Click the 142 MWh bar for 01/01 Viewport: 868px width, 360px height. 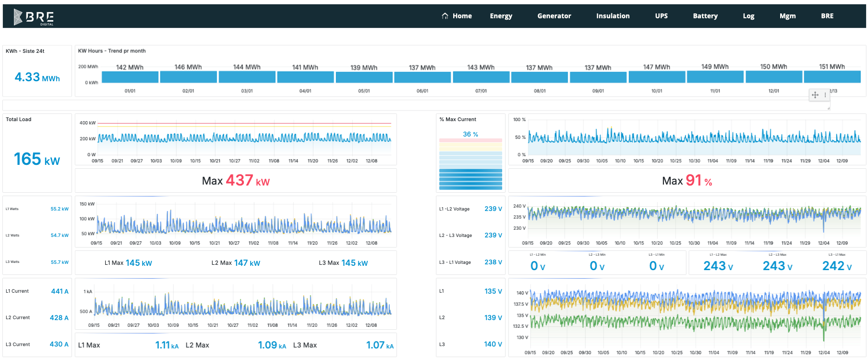tap(130, 77)
